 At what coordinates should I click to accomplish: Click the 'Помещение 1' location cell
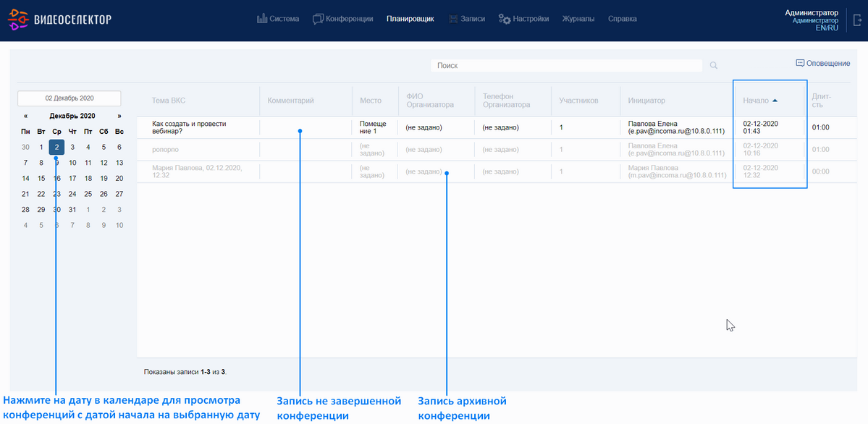point(373,127)
